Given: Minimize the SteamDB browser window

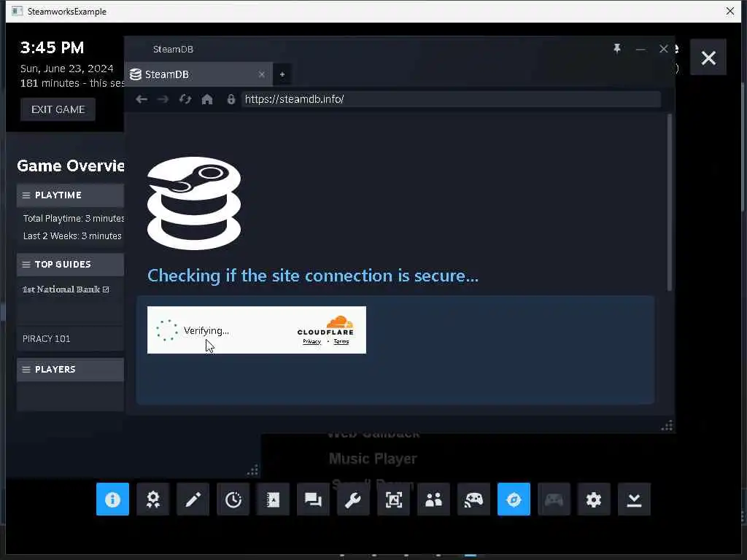Looking at the screenshot, I should point(640,49).
